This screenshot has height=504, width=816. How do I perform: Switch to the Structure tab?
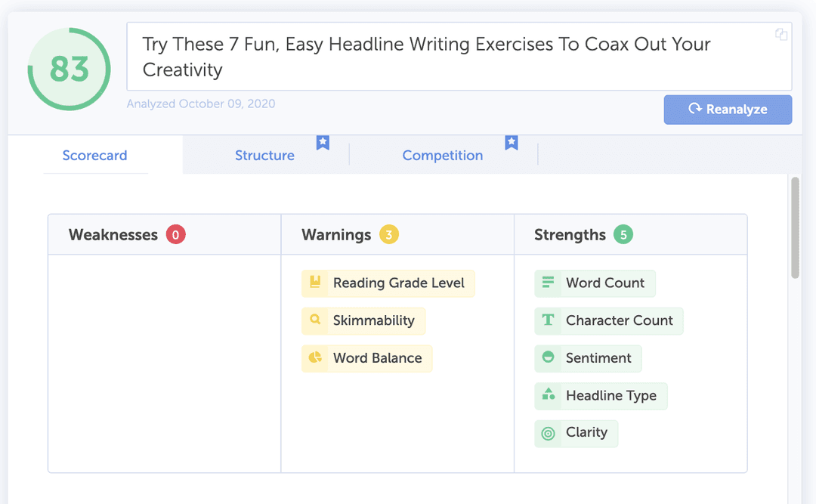click(264, 156)
